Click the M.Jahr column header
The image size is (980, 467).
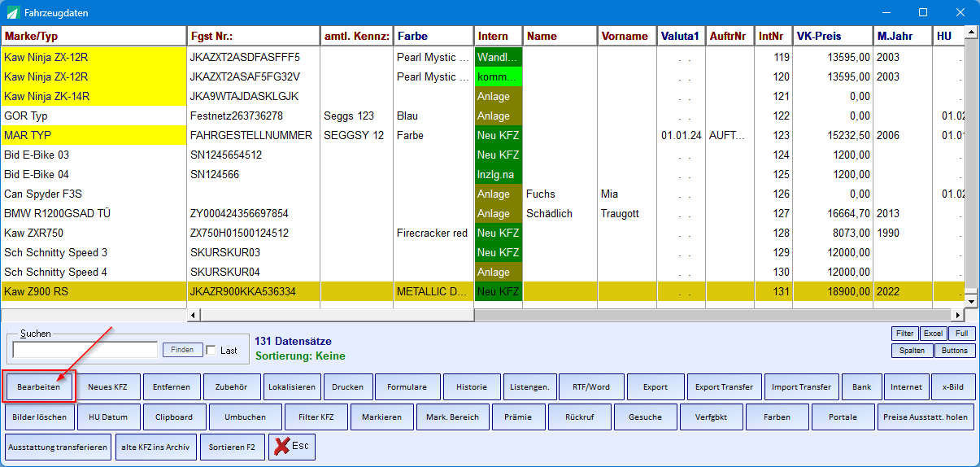[903, 36]
